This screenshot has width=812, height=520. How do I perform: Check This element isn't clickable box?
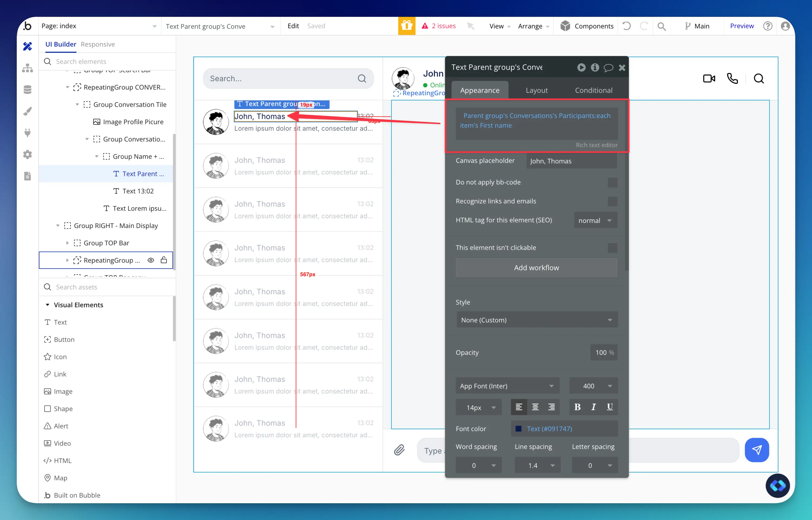click(612, 248)
